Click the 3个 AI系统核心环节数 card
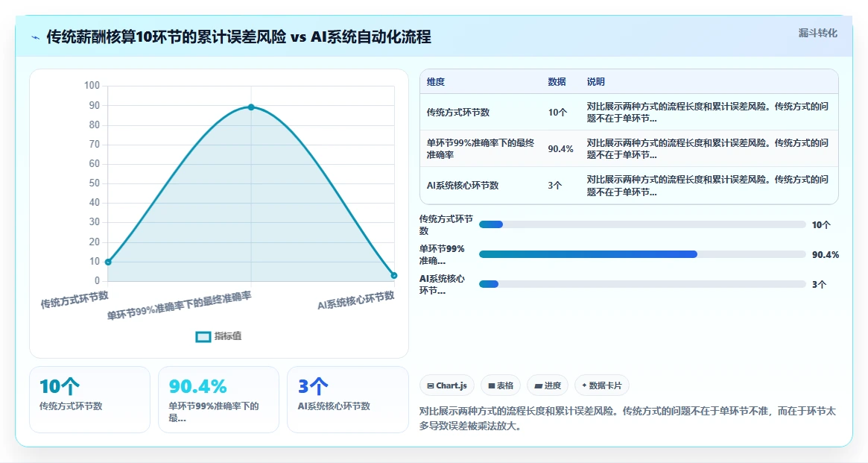 (348, 400)
